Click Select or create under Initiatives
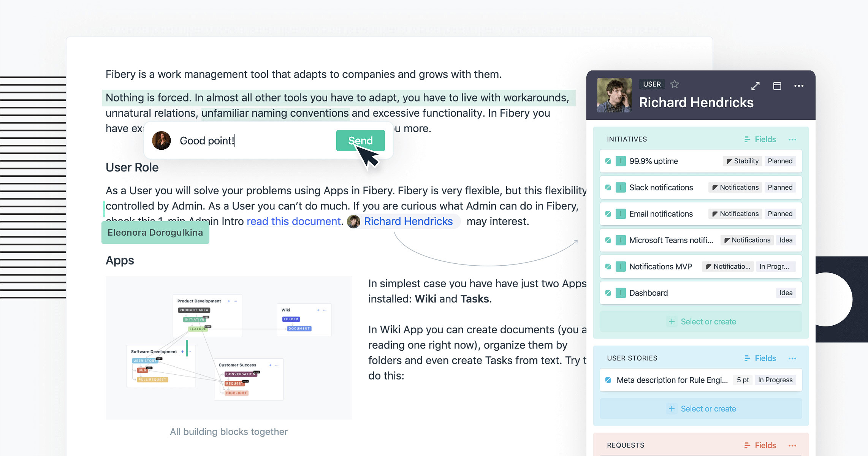 (701, 321)
